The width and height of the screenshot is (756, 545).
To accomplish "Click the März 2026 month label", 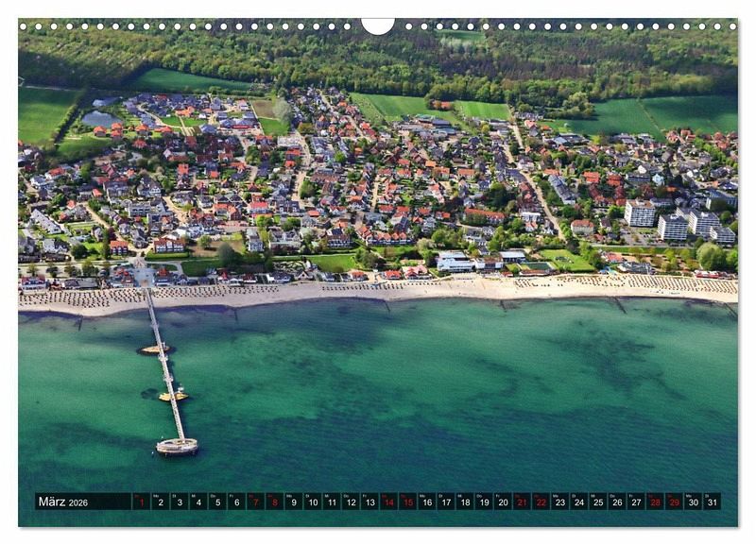I will 62,502.
